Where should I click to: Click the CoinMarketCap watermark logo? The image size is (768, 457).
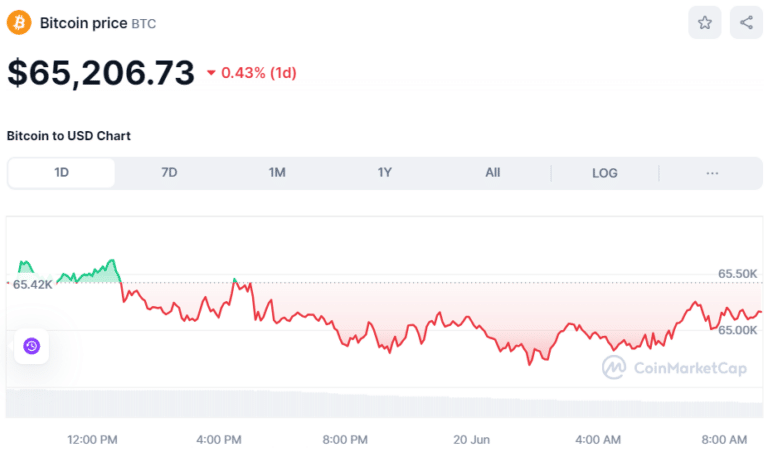[x=674, y=368]
